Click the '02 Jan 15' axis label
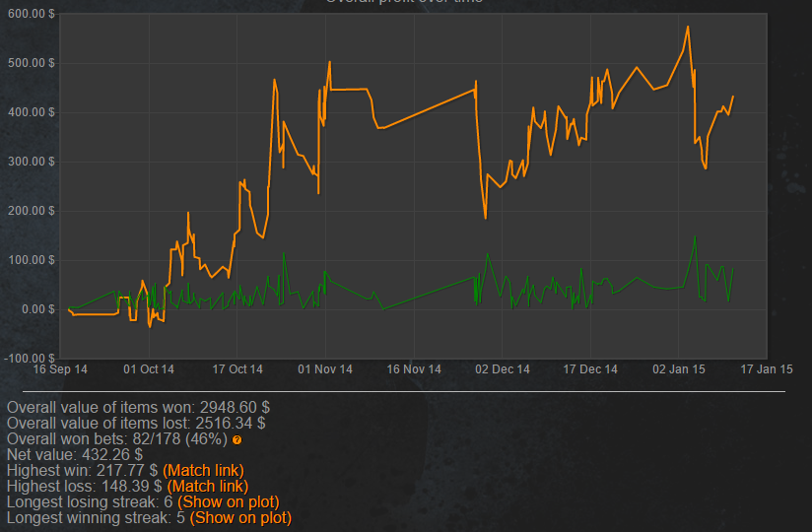 click(x=679, y=369)
